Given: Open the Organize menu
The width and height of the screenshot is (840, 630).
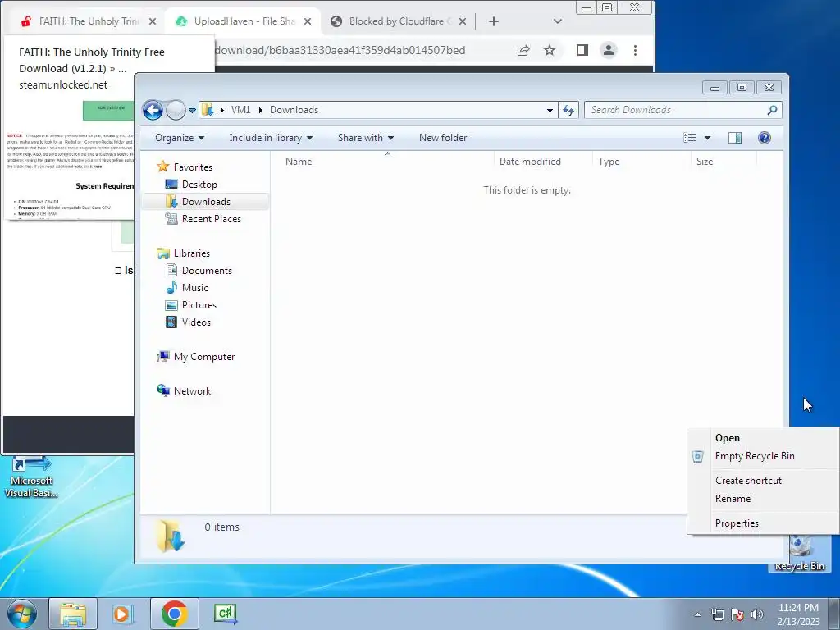Looking at the screenshot, I should pyautogui.click(x=180, y=138).
